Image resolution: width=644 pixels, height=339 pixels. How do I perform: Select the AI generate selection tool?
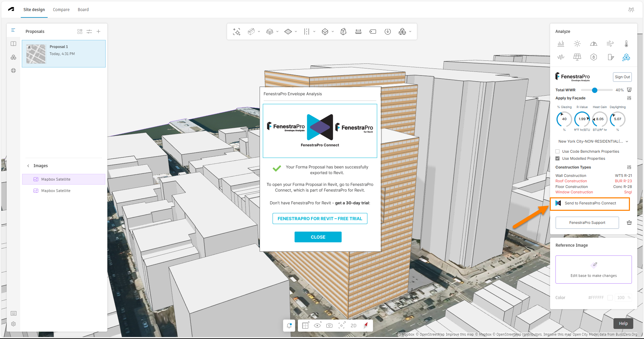236,32
